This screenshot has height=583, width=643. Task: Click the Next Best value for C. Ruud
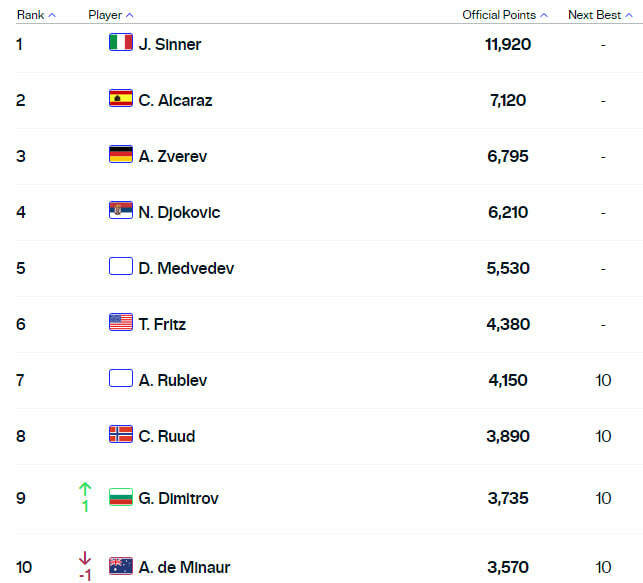pos(603,436)
